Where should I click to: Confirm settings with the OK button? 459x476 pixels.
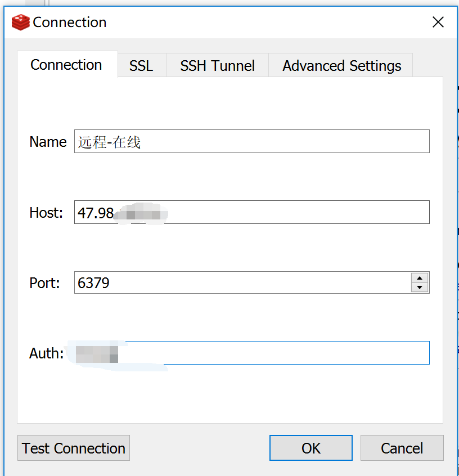pos(310,448)
